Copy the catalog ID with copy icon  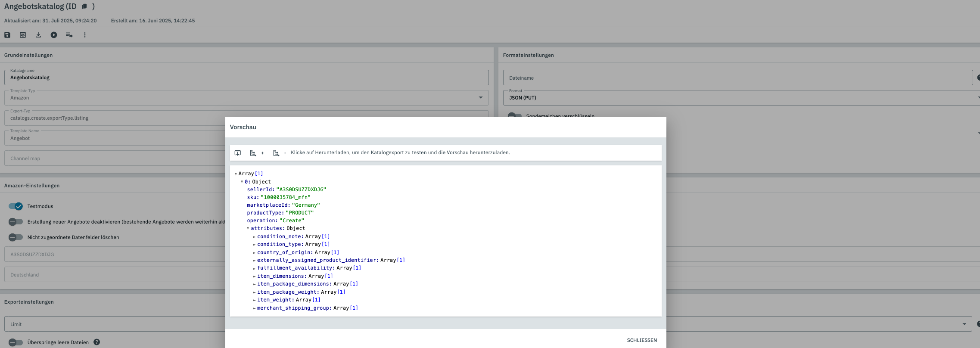84,6
